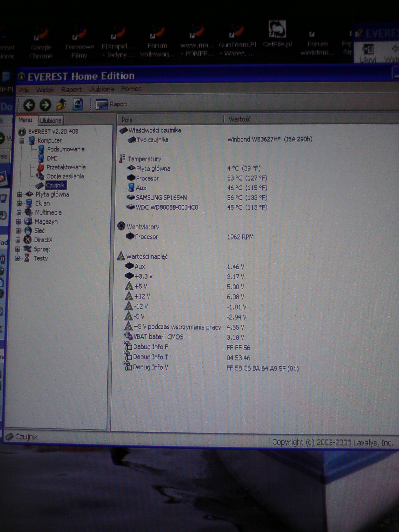Select the WDC WD800BB-00JHC0 drive row
The height and width of the screenshot is (532, 399).
pyautogui.click(x=197, y=207)
